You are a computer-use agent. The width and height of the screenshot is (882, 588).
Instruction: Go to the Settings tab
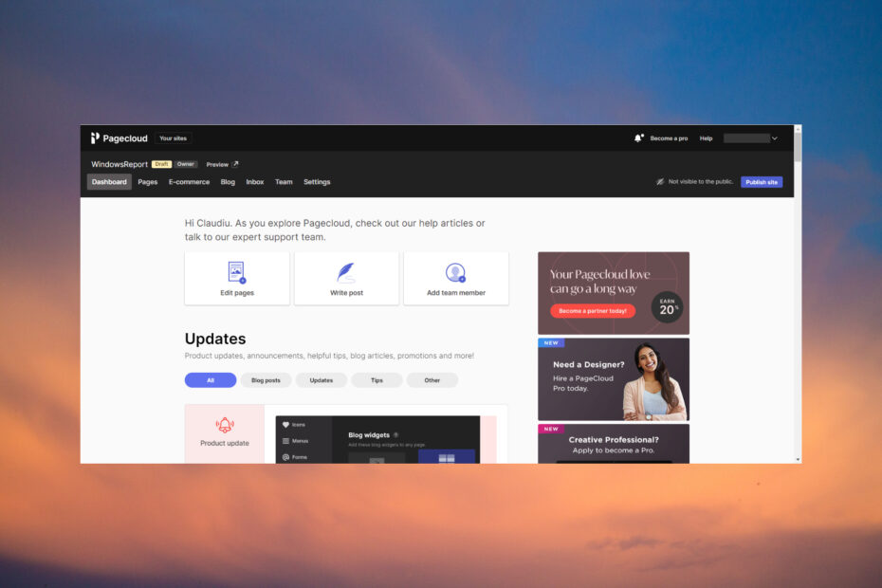point(317,182)
